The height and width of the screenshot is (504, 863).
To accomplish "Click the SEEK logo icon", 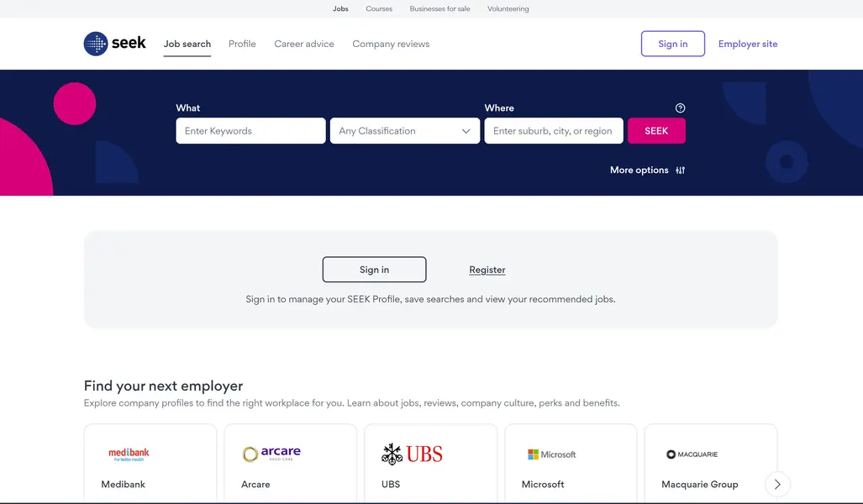I will 96,44.
